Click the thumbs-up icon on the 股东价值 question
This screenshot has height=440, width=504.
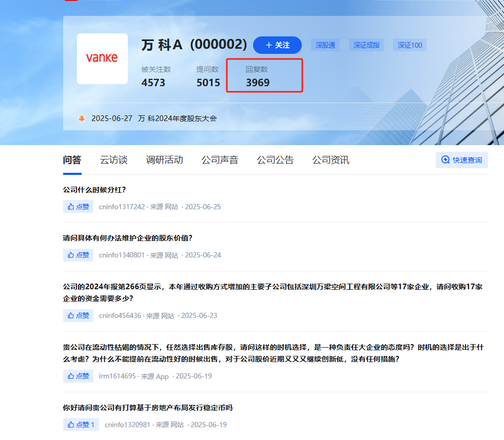(x=71, y=255)
